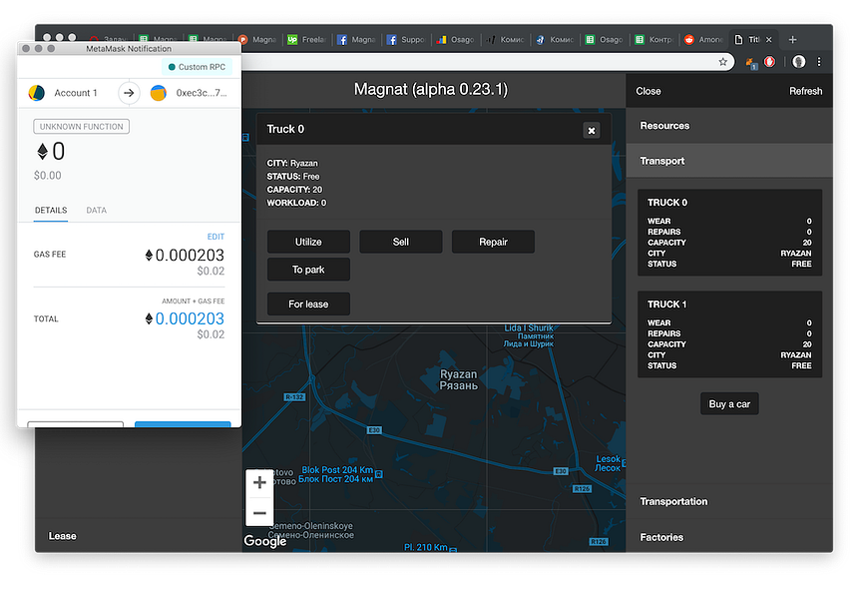Screen dimensions: 868x599
Task: Zoom out on the map with minus
Action: (x=259, y=512)
